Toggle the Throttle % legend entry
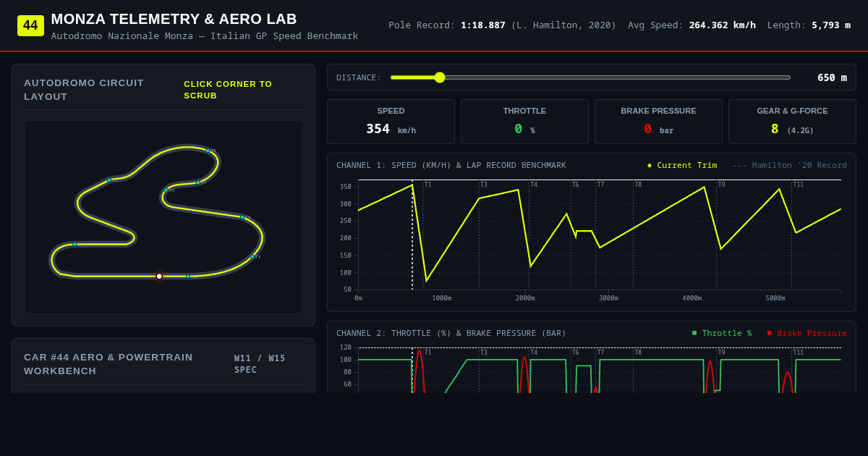 coord(722,333)
